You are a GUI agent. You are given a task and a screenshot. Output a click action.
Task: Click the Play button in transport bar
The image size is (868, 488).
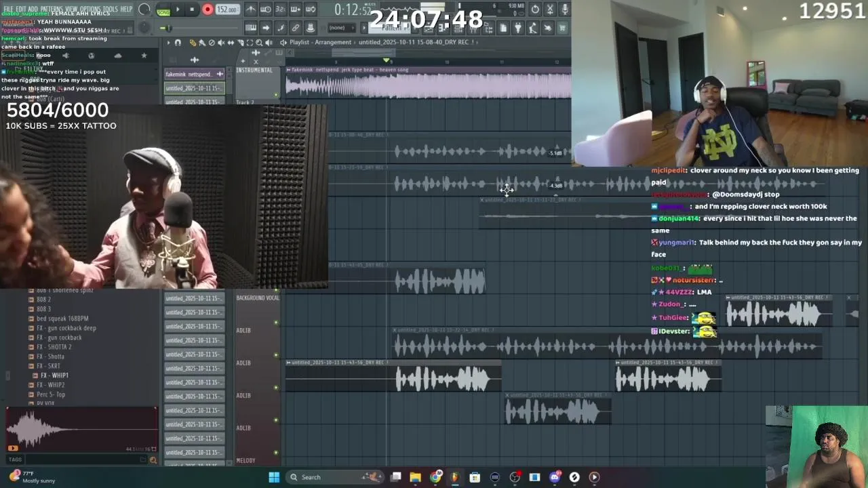(x=178, y=9)
